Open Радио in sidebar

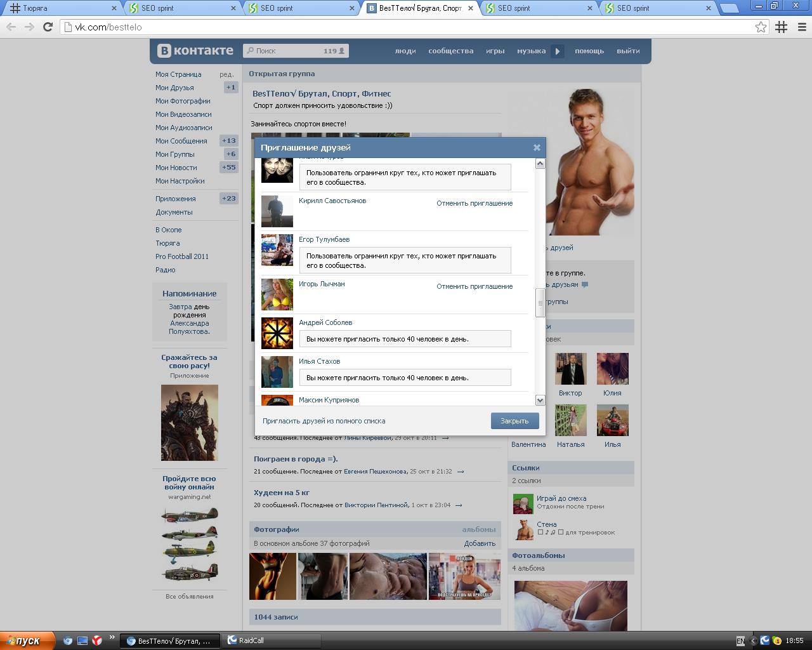pos(165,270)
